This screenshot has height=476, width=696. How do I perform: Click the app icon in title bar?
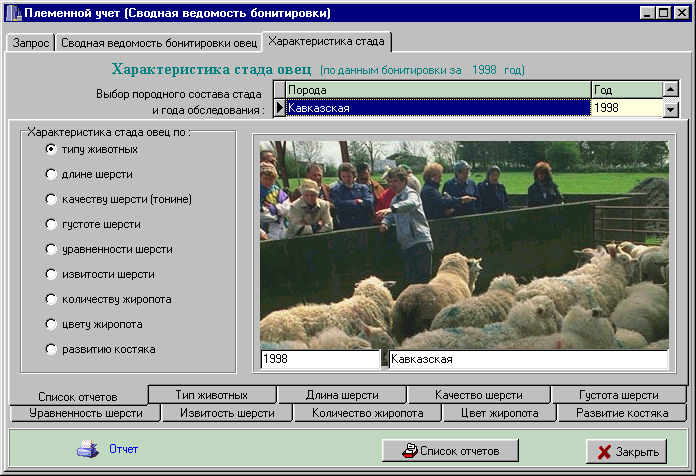tap(13, 14)
